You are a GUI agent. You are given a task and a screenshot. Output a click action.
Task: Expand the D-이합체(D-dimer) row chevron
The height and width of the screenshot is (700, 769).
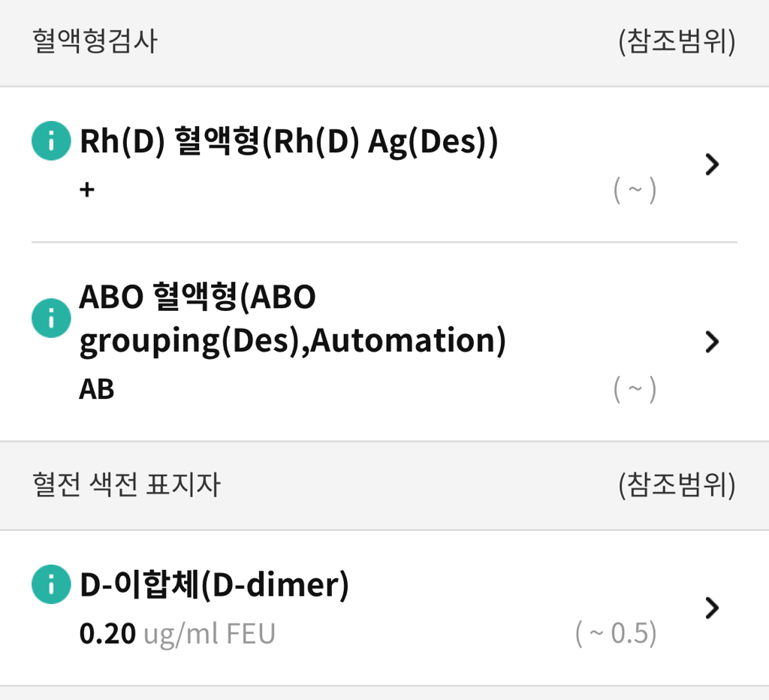713,608
